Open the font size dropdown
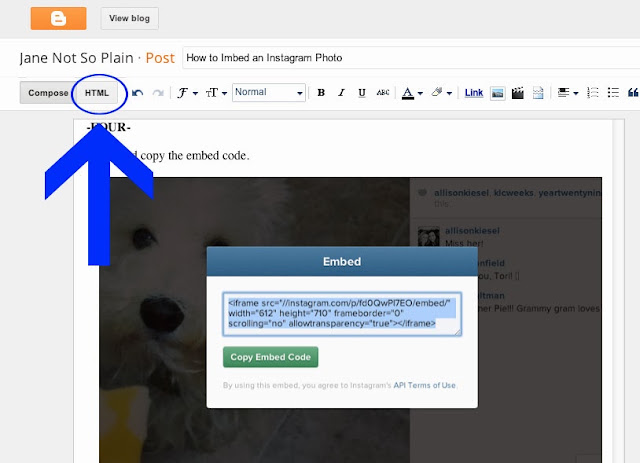The height and width of the screenshot is (463, 640). click(x=216, y=93)
